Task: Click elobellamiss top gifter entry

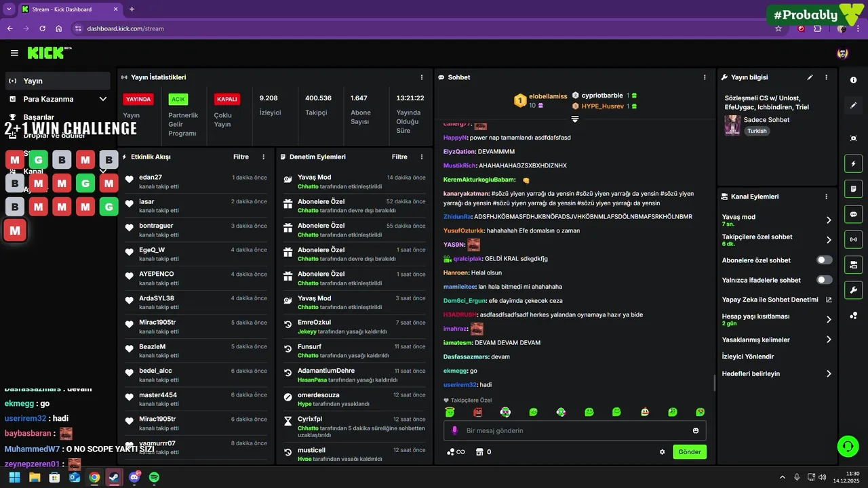Action: [x=541, y=100]
